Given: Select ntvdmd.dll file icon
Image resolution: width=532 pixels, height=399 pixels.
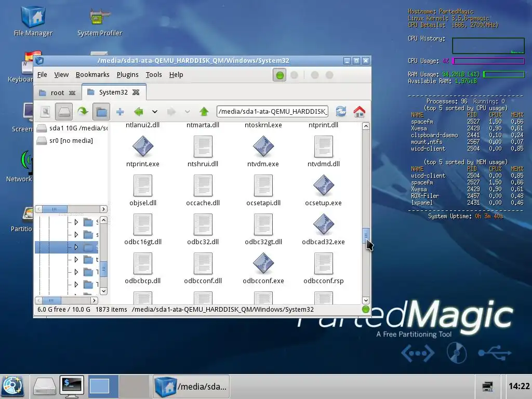Looking at the screenshot, I should pyautogui.click(x=323, y=146).
